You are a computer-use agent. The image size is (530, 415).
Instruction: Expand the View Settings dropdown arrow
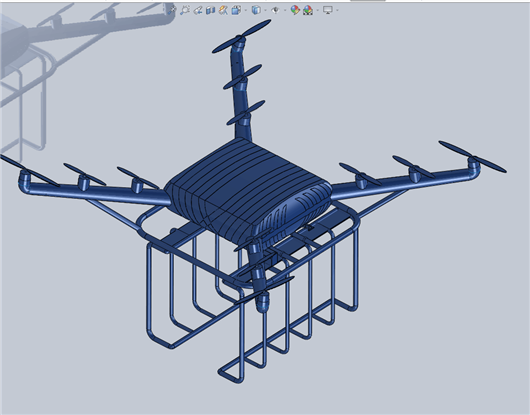coord(337,10)
